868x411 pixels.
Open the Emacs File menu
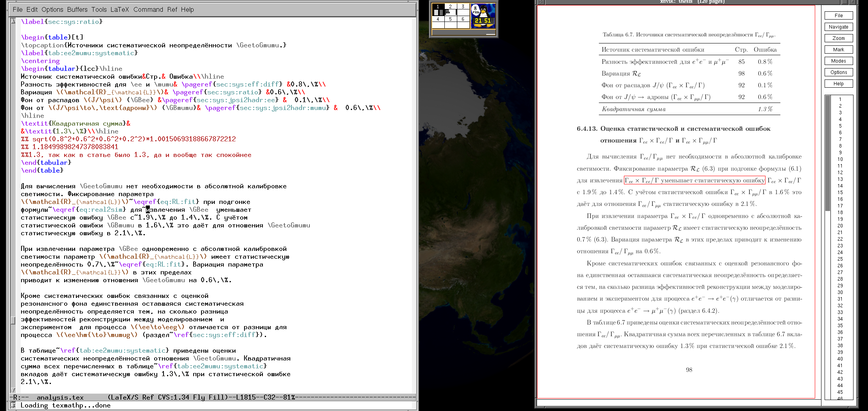18,9
